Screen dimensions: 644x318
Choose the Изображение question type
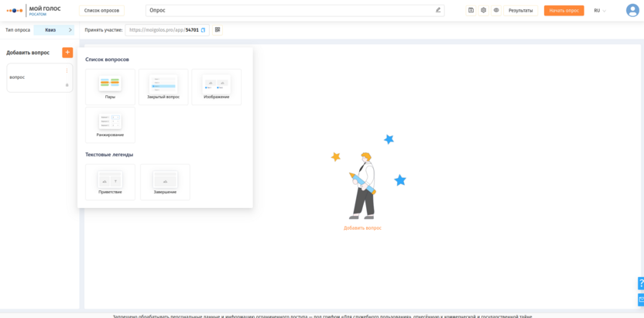coord(217,87)
